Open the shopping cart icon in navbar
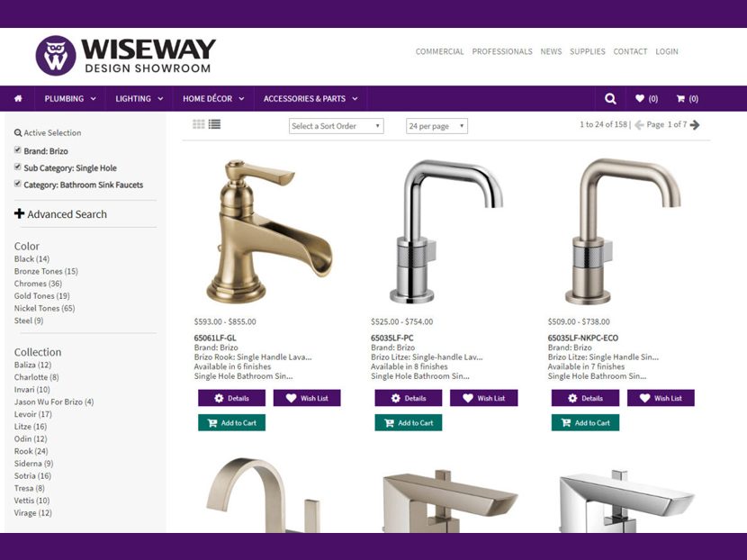Image resolution: width=747 pixels, height=560 pixels. pos(680,99)
